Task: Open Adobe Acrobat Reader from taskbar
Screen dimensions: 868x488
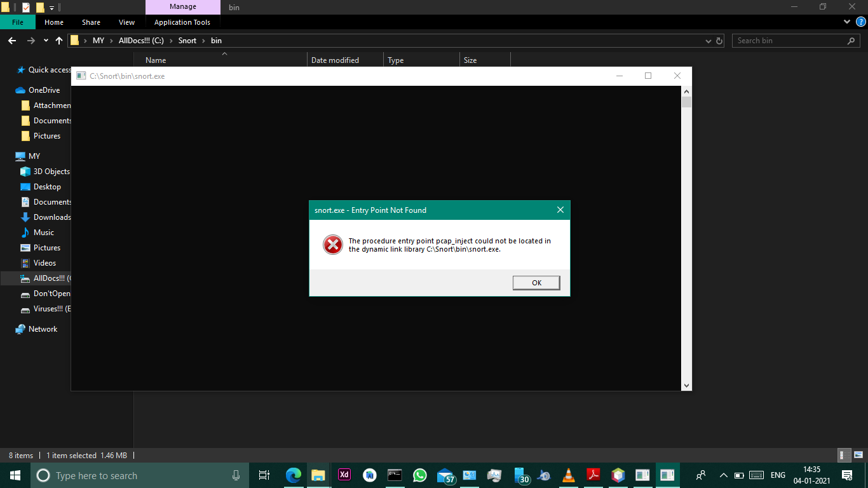Action: 593,475
